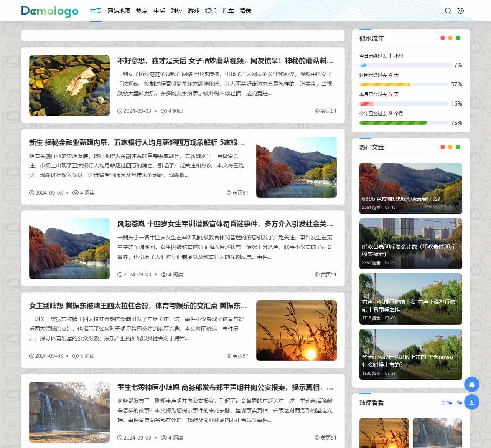Toggle dark mode with the moon icon
Image resolution: width=491 pixels, height=448 pixels.
[x=460, y=11]
